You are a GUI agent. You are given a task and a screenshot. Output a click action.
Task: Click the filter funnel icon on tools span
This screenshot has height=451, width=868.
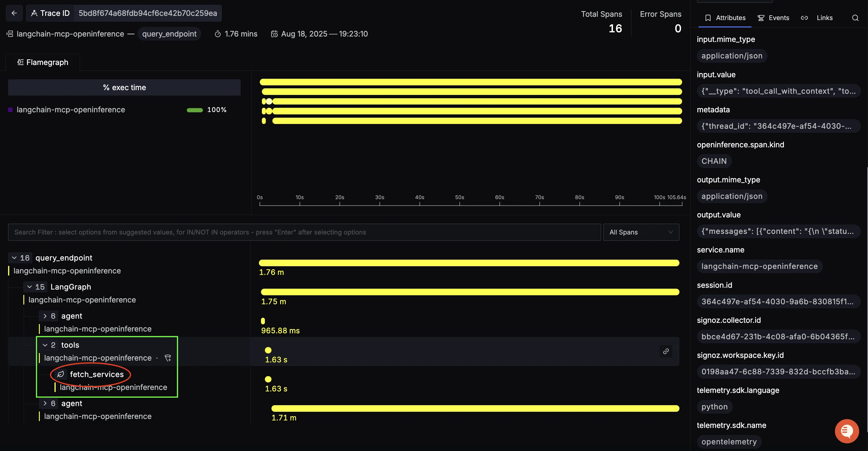[168, 358]
